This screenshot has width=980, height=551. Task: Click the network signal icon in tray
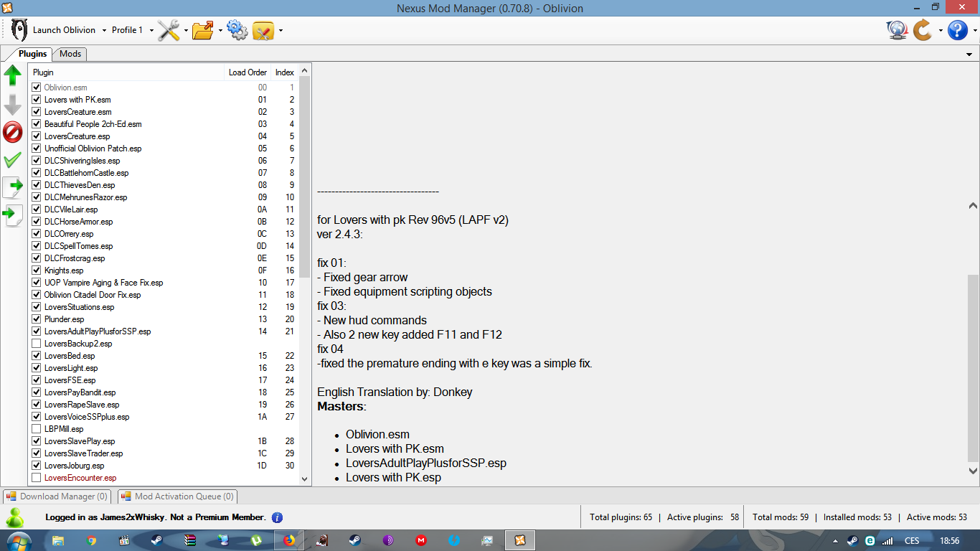(x=887, y=541)
